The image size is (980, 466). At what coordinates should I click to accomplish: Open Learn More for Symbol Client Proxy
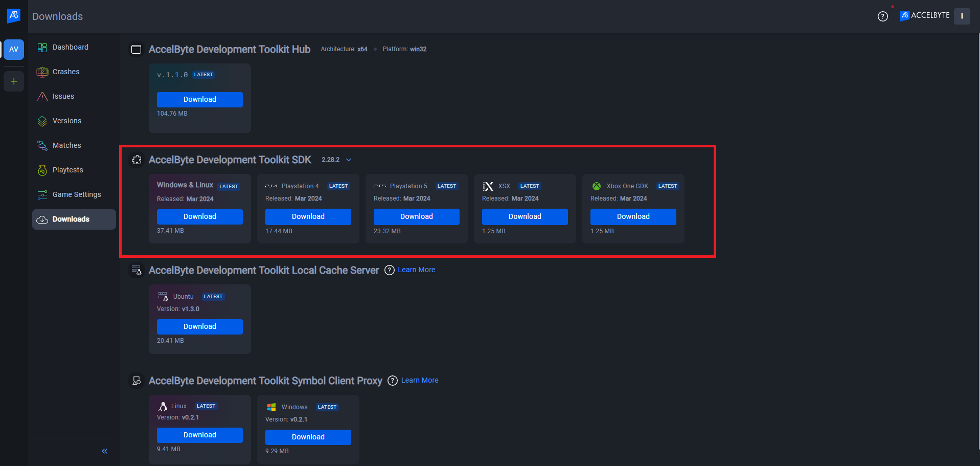[x=420, y=381]
